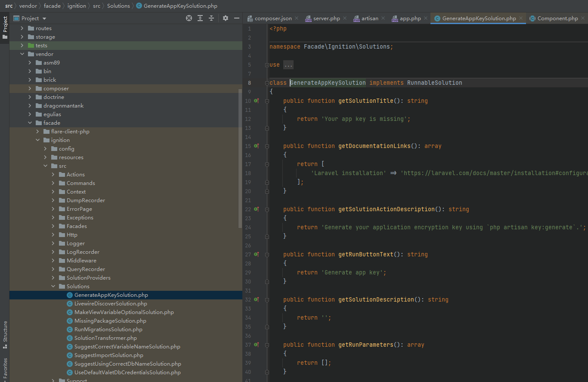This screenshot has height=382, width=588.
Task: Click gutter implements icon on line 22
Action: (256, 209)
